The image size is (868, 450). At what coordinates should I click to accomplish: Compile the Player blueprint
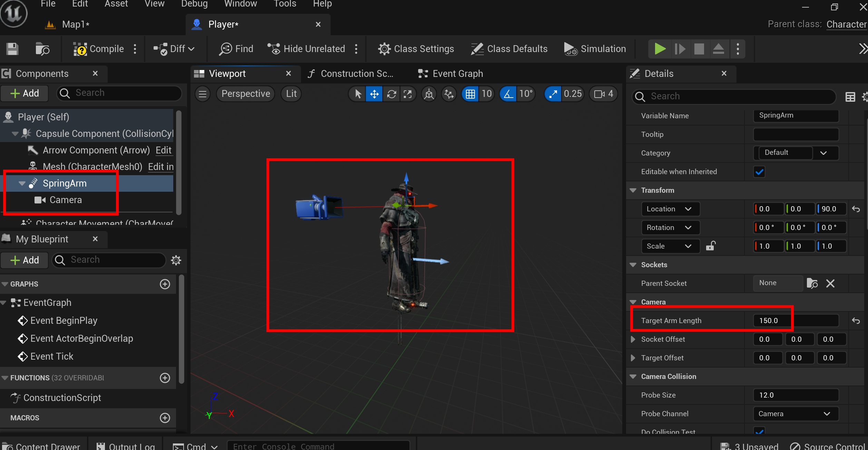tap(98, 49)
